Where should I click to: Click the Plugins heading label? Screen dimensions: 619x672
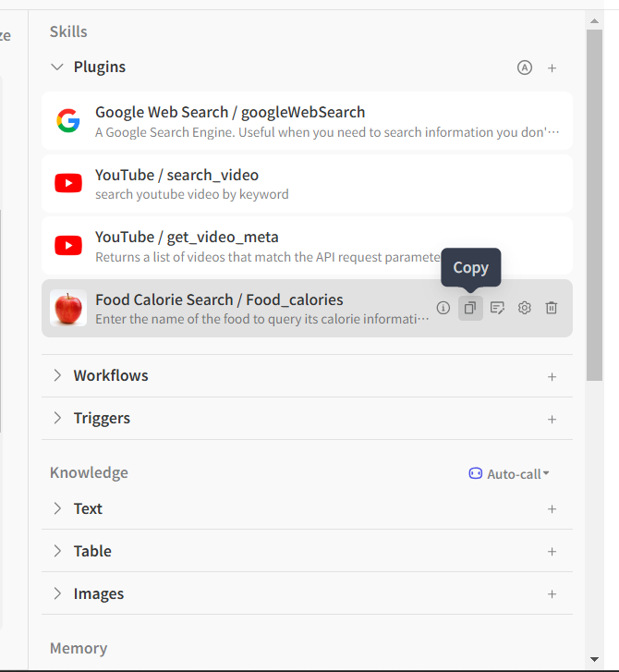(100, 67)
